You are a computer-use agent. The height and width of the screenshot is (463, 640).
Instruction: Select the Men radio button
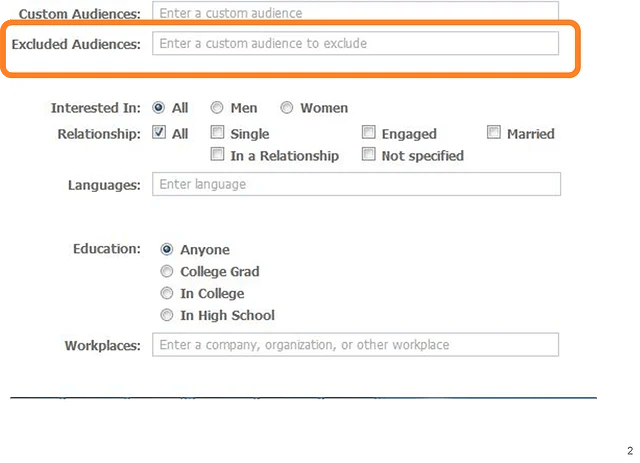(x=217, y=108)
